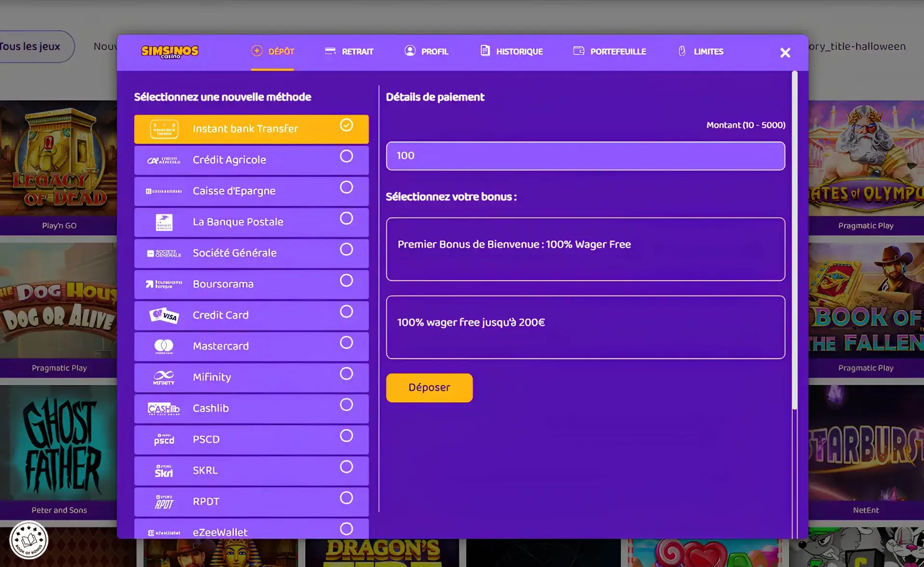Click the MiFinity infinity logo icon
Viewport: 924px width, 567px height.
pos(164,377)
